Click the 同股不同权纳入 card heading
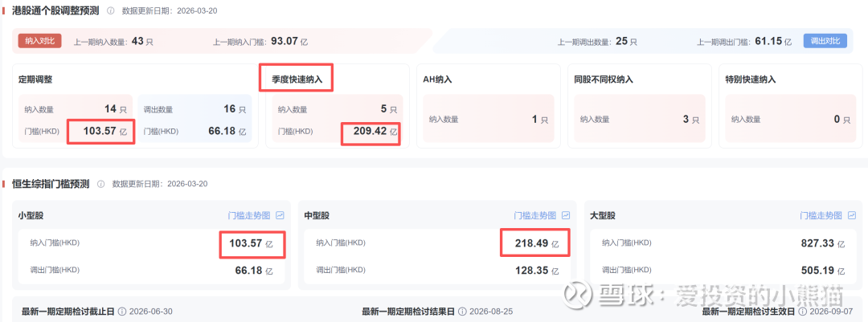 point(604,79)
